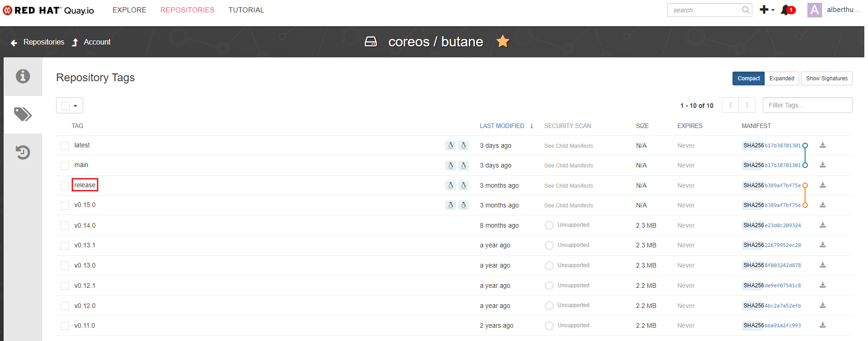Viewport: 868px width, 341px height.
Task: Check the v0.15.0 tag checkbox
Action: click(x=65, y=206)
